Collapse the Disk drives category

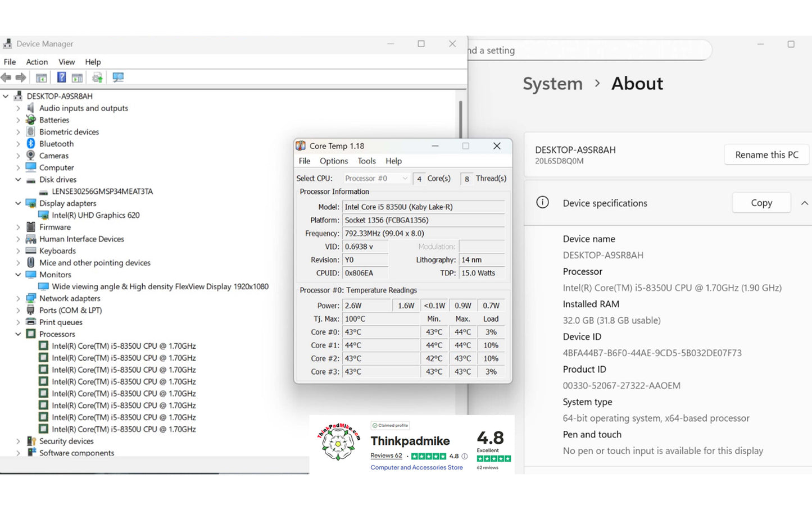pos(18,180)
